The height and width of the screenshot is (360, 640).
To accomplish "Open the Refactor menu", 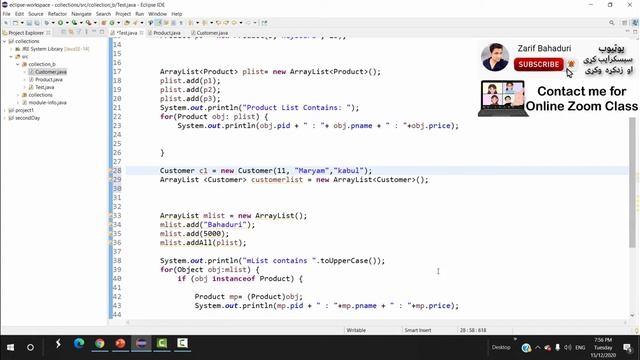I will 57,14.
